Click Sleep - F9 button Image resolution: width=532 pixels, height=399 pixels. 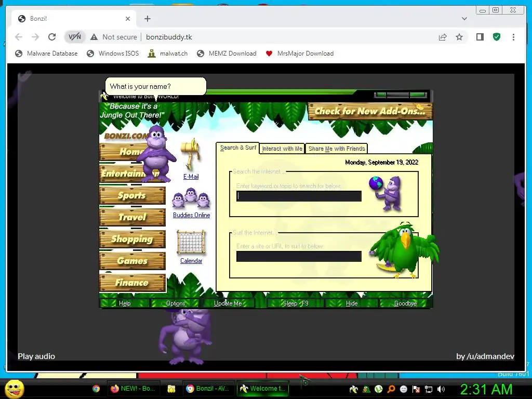point(296,303)
